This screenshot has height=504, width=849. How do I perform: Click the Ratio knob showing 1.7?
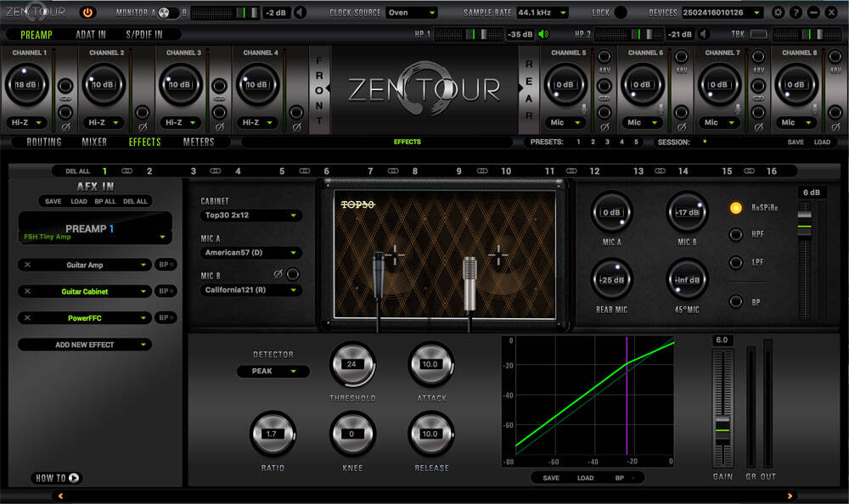pos(273,434)
